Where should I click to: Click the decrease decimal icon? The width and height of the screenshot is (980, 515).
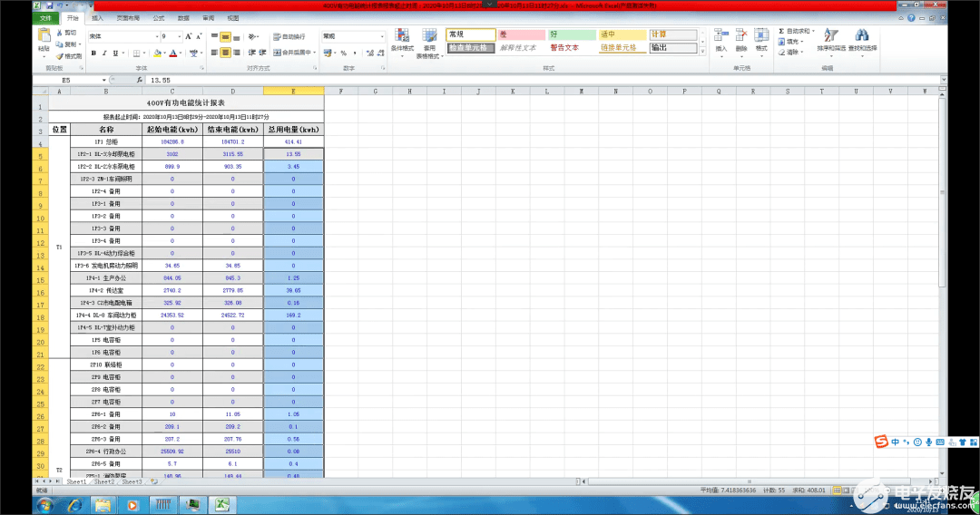point(380,53)
